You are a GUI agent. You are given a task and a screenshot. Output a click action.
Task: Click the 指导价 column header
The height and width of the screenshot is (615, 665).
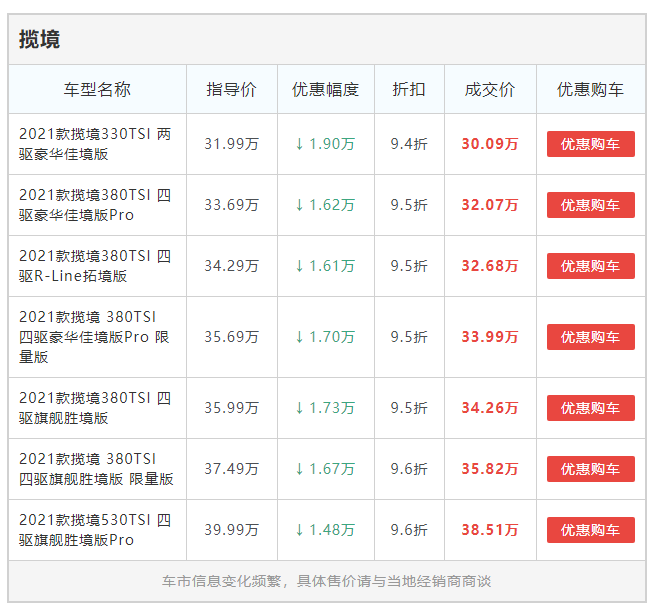click(x=232, y=89)
